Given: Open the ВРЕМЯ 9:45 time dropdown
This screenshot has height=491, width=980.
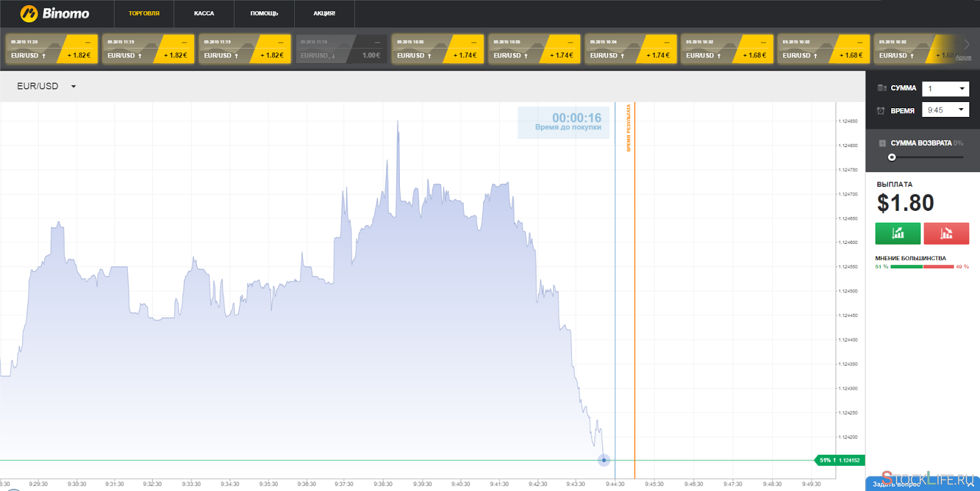Looking at the screenshot, I should pos(946,110).
